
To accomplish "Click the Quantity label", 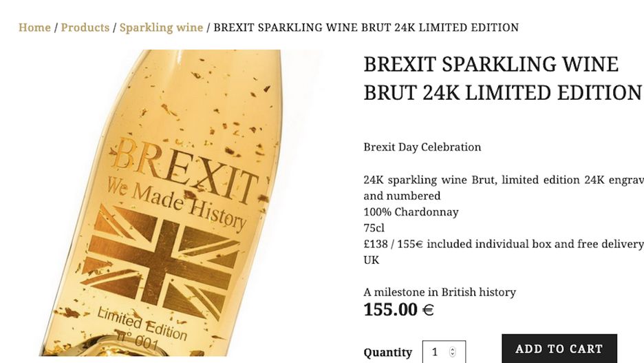I will tap(387, 352).
